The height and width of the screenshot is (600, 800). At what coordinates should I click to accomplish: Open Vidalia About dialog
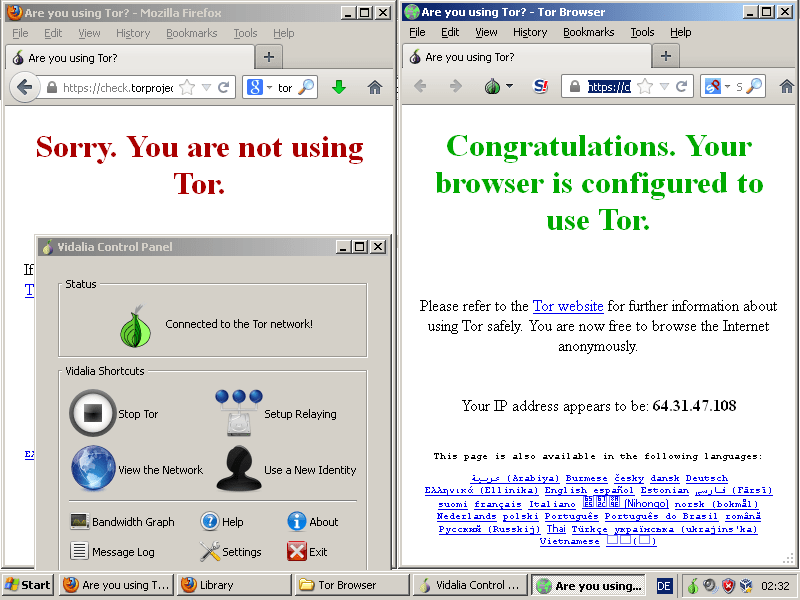[313, 521]
